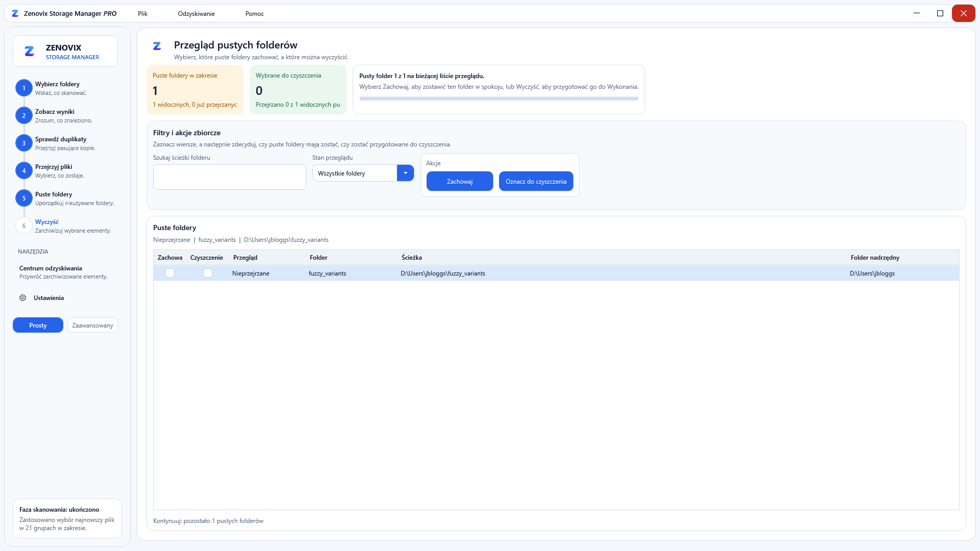Click the Zachowaj action button
980x551 pixels.
[459, 181]
